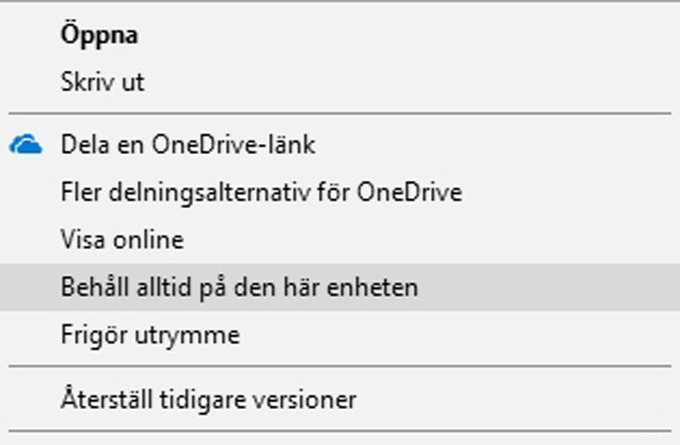Choose Dela en OneDrive-länk
680x445 pixels.
pos(340,144)
